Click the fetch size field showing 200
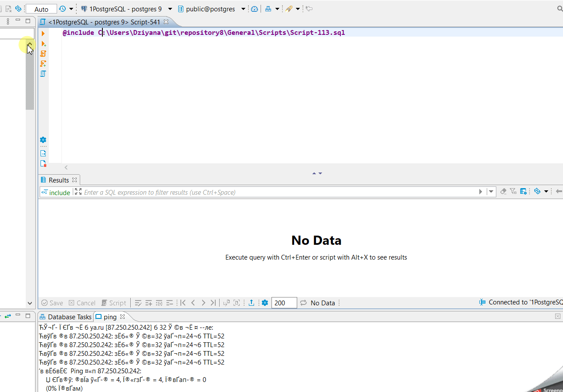Viewport: 563px width, 392px height. [x=284, y=302]
